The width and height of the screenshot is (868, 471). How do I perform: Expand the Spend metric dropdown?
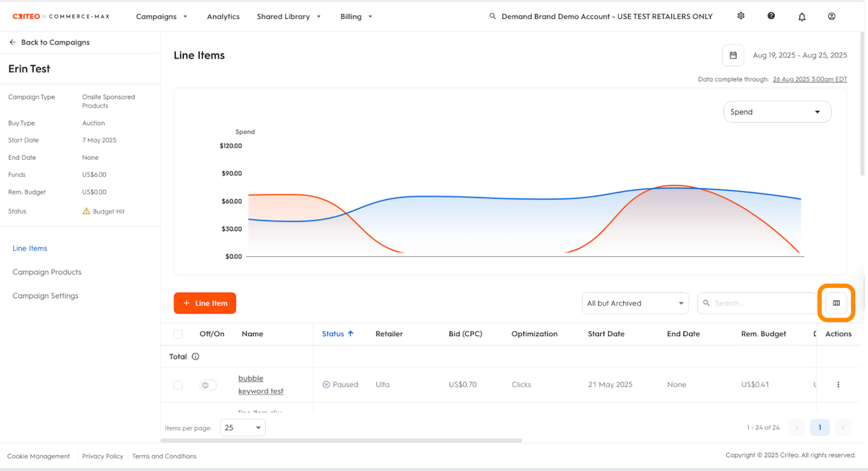click(777, 112)
